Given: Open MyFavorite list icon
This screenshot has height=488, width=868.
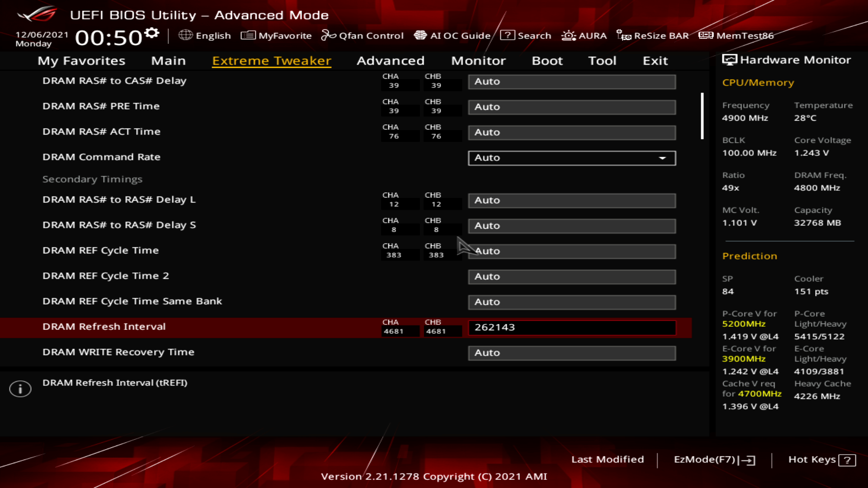Looking at the screenshot, I should (248, 35).
